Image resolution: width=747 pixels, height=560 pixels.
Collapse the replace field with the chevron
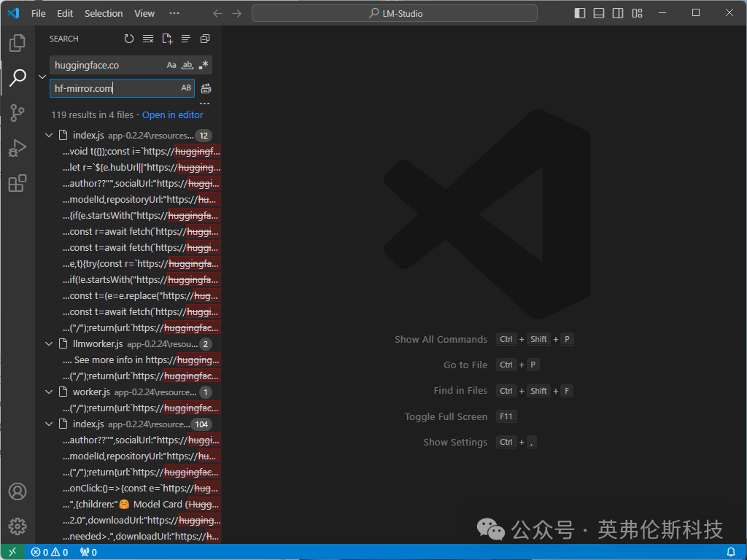[x=42, y=77]
